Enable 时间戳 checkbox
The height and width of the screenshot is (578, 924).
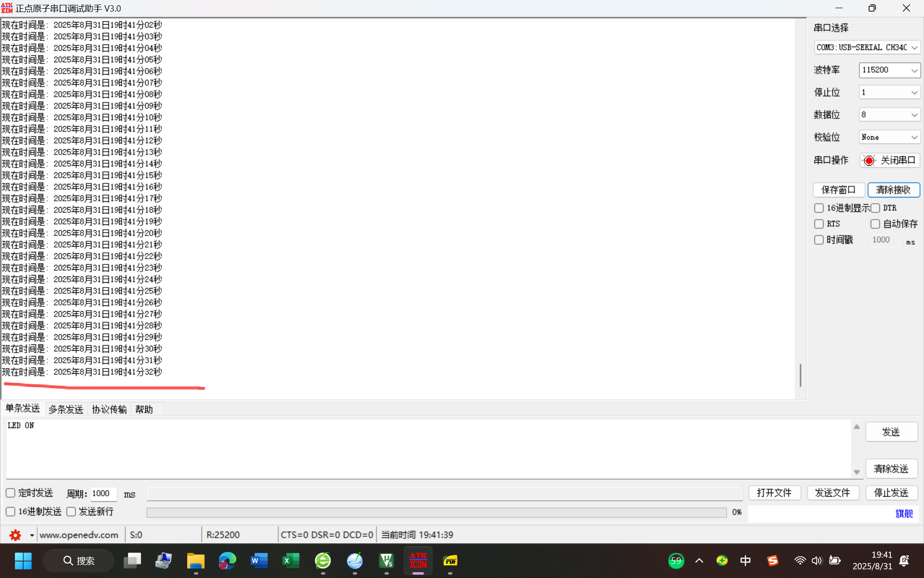click(819, 240)
